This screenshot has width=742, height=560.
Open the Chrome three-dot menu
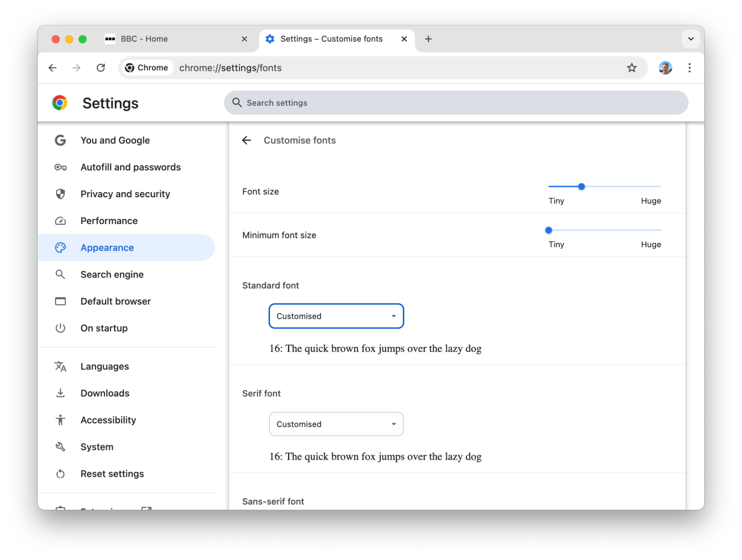pos(689,68)
